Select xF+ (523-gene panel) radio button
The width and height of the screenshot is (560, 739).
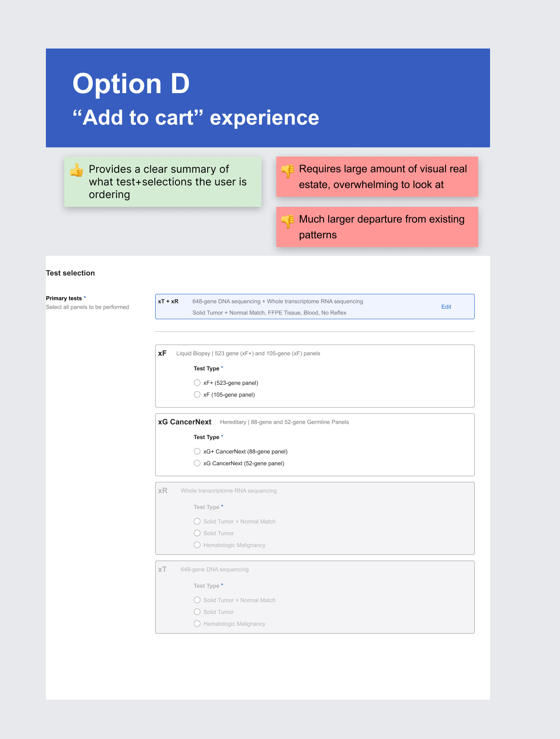[197, 383]
